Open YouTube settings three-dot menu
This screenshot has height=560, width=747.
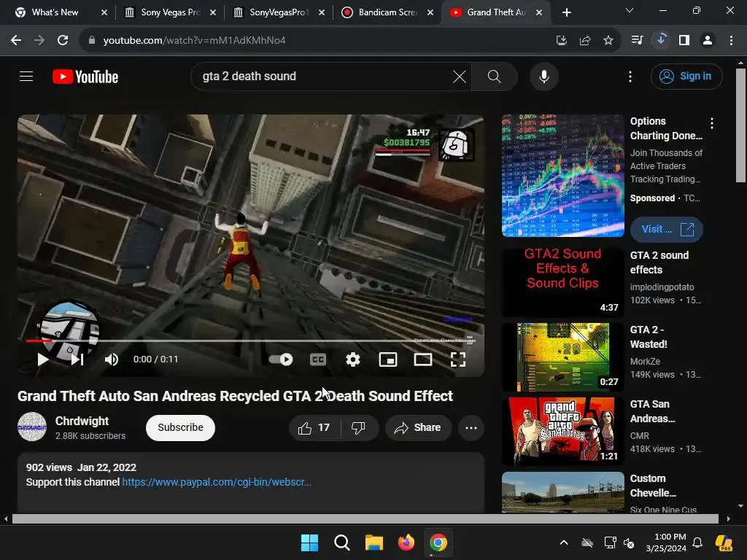630,76
